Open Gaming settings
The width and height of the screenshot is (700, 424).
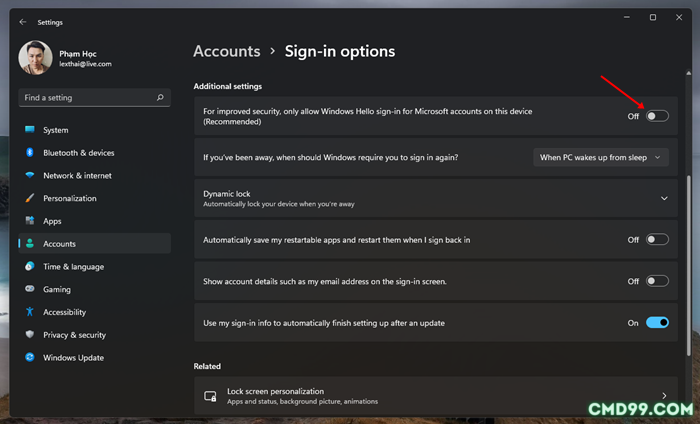pyautogui.click(x=94, y=289)
